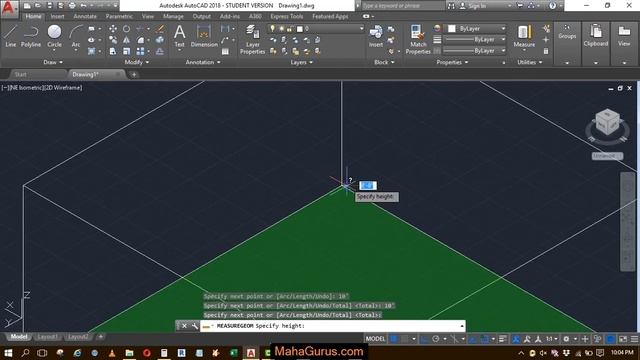Screen dimensions: 640x360
Task: Expand the Modify panel
Action: [137, 62]
